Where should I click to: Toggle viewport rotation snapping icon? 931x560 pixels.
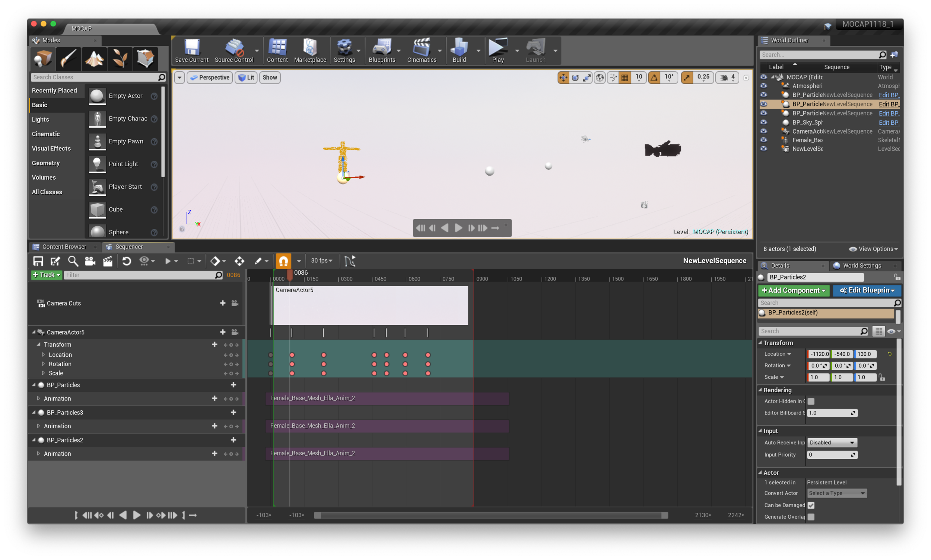click(654, 77)
